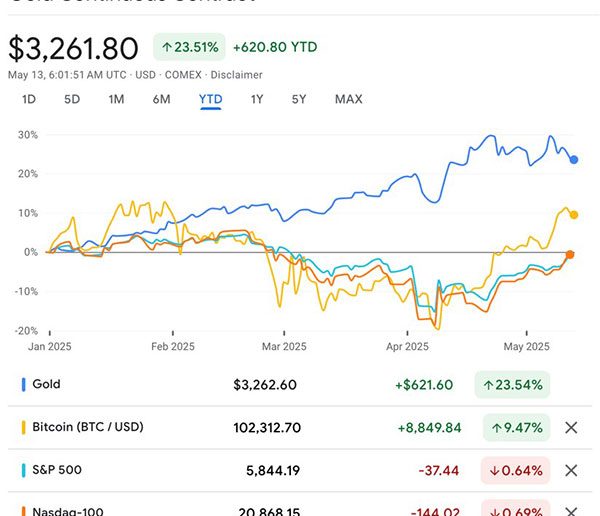
Task: Click the May 2025 axis label
Action: click(x=527, y=347)
